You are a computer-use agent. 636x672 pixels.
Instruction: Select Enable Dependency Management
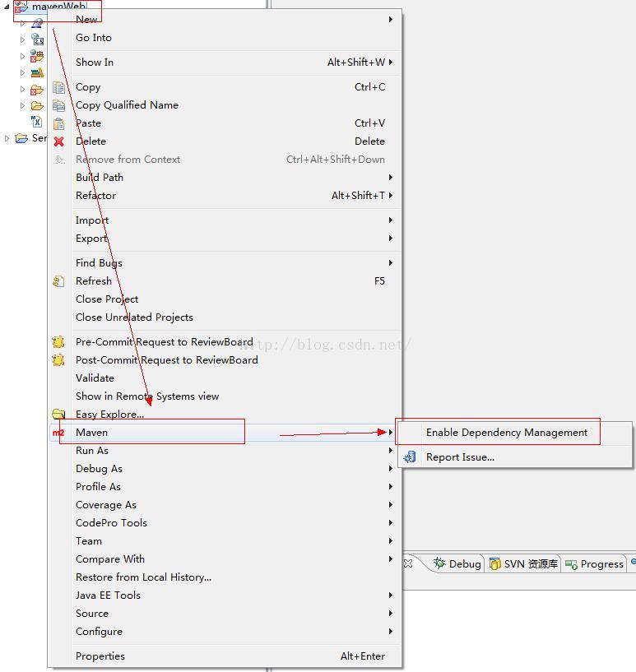click(507, 433)
